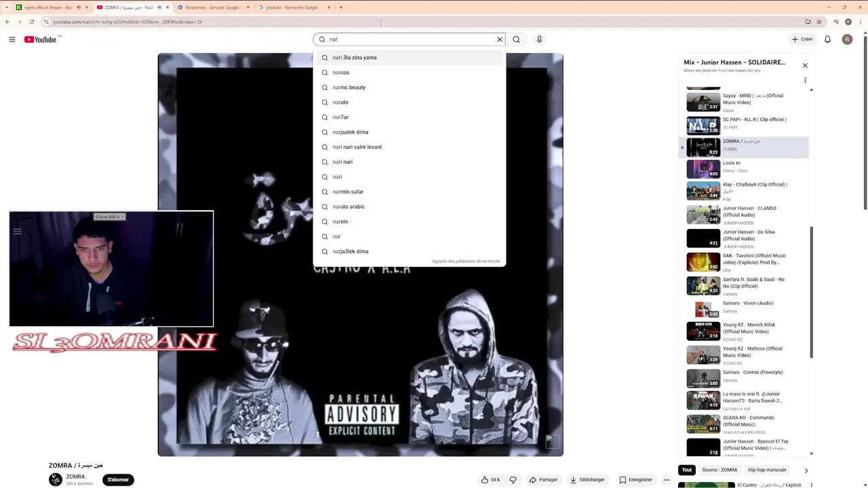This screenshot has height=488, width=868.
Task: Play 'DAK - Tacchini' video thumbnail
Action: (703, 262)
